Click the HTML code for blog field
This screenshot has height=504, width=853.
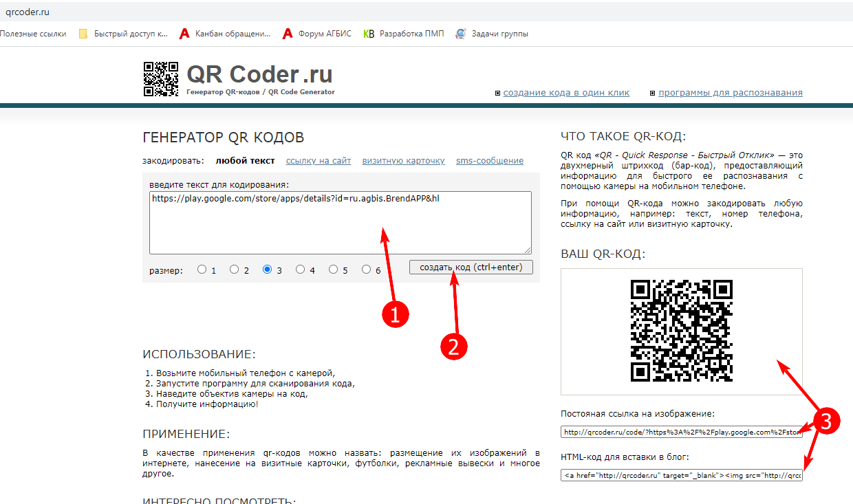pyautogui.click(x=682, y=475)
